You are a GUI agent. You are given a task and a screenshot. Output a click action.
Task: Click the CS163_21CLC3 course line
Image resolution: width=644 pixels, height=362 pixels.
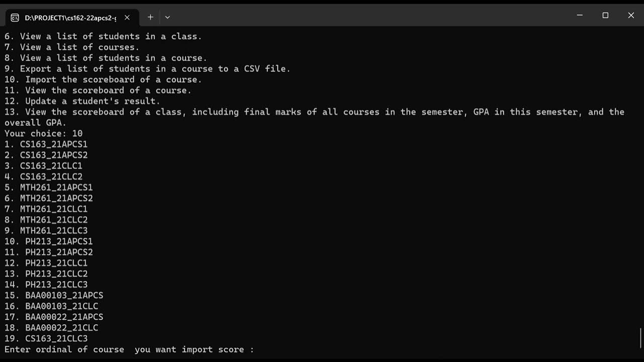click(56, 339)
